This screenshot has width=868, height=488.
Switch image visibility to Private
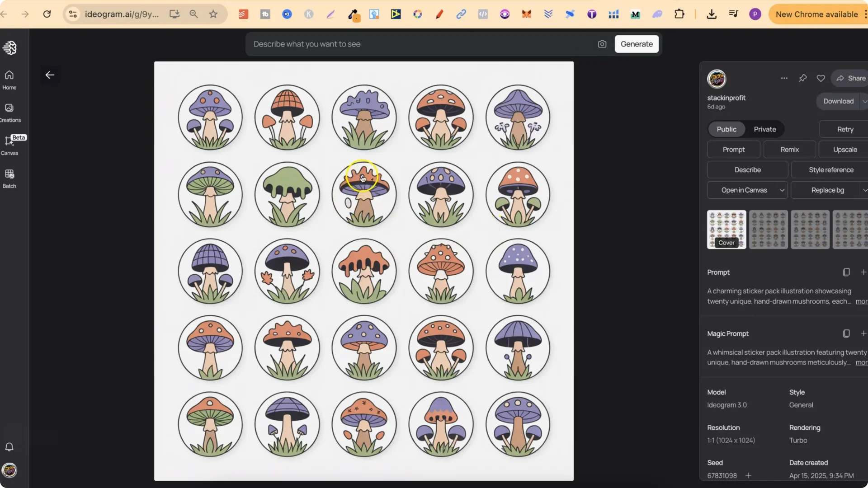(x=765, y=129)
